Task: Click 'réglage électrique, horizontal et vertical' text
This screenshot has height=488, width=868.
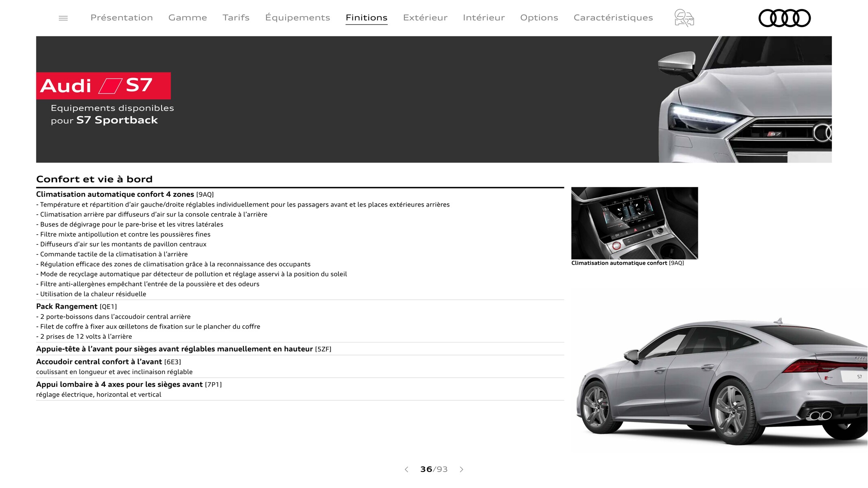Action: click(98, 395)
